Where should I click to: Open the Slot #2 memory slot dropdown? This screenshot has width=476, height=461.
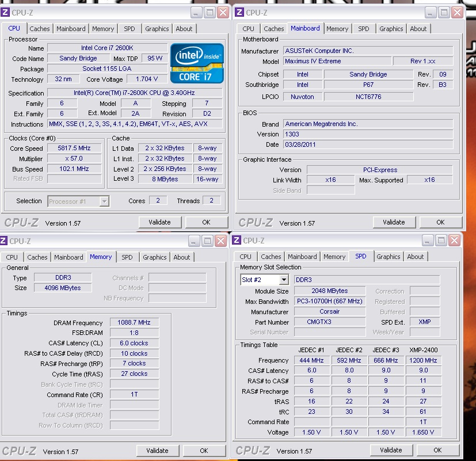click(283, 280)
